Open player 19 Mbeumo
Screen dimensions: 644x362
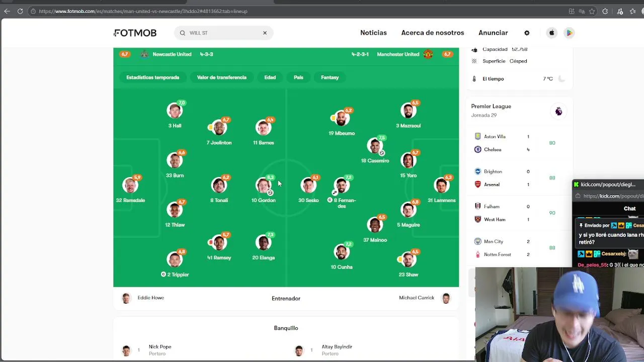click(x=342, y=122)
